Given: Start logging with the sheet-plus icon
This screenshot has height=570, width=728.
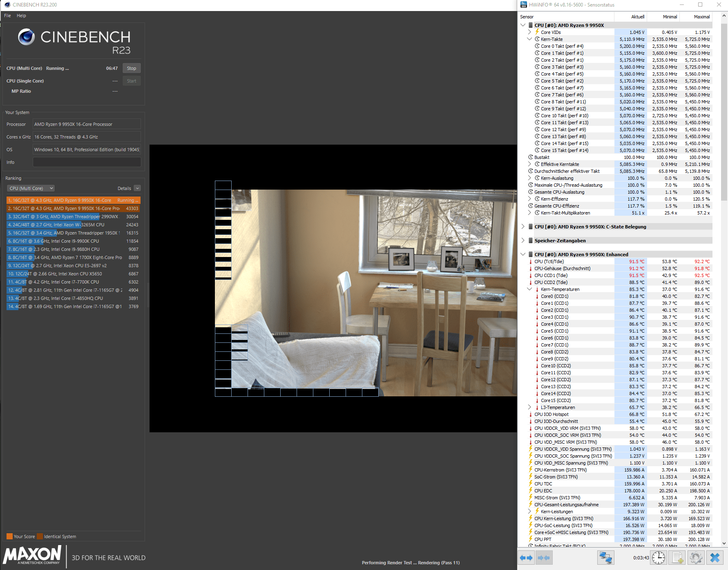Looking at the screenshot, I should 678,558.
